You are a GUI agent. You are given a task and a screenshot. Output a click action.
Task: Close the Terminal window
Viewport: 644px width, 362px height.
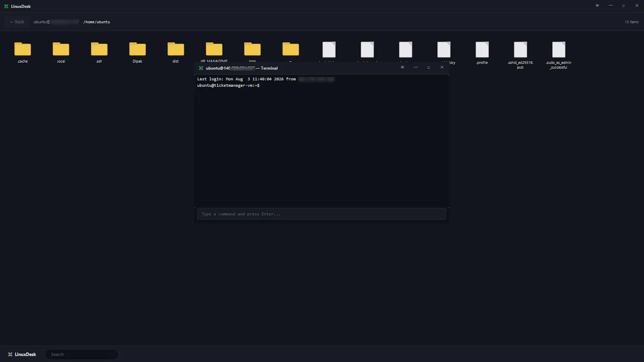(442, 67)
